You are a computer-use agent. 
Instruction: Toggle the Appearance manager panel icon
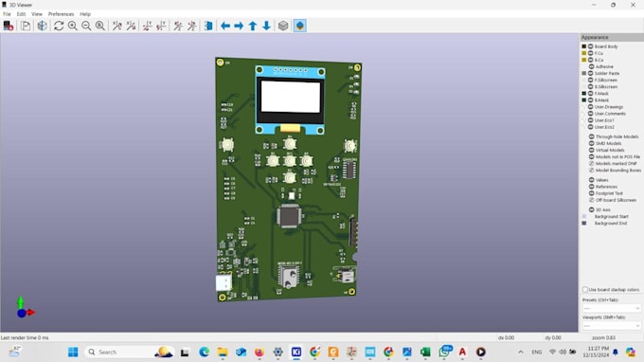click(300, 26)
